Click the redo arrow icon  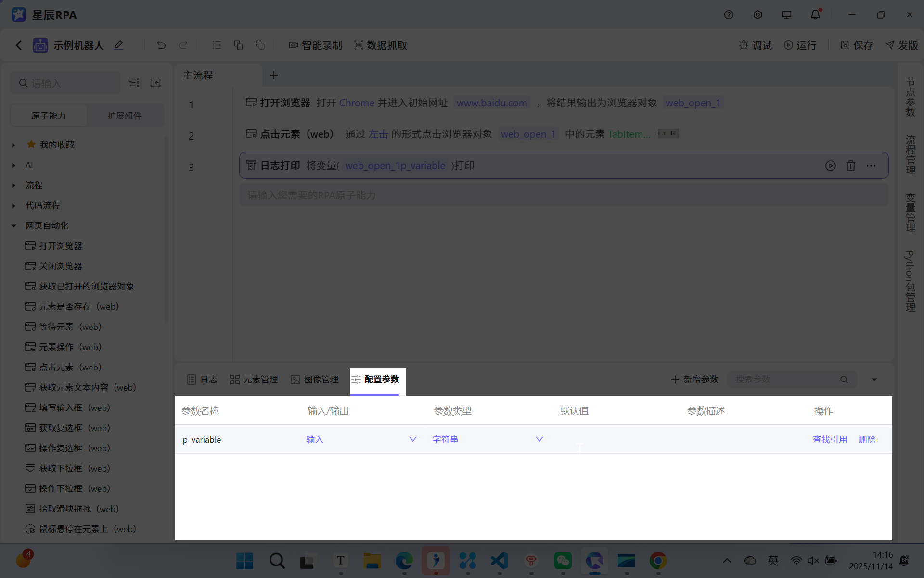tap(183, 45)
